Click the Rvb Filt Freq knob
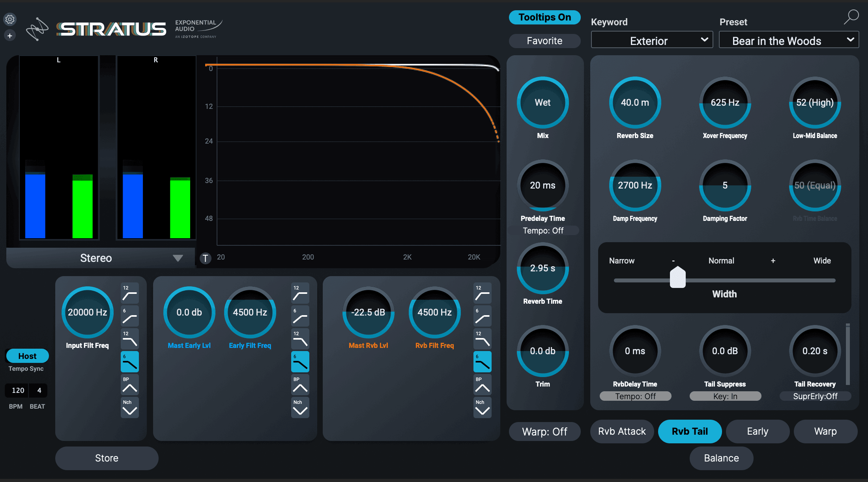This screenshot has height=482, width=868. pos(435,312)
